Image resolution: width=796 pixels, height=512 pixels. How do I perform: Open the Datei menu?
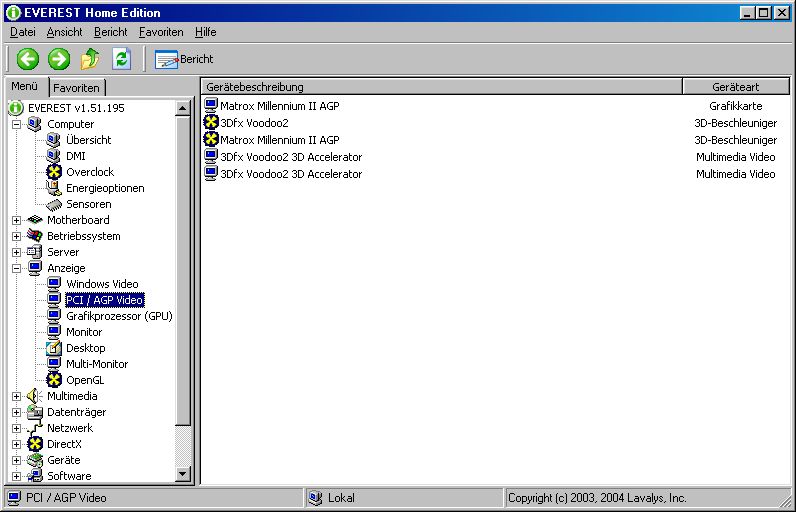pyautogui.click(x=23, y=32)
